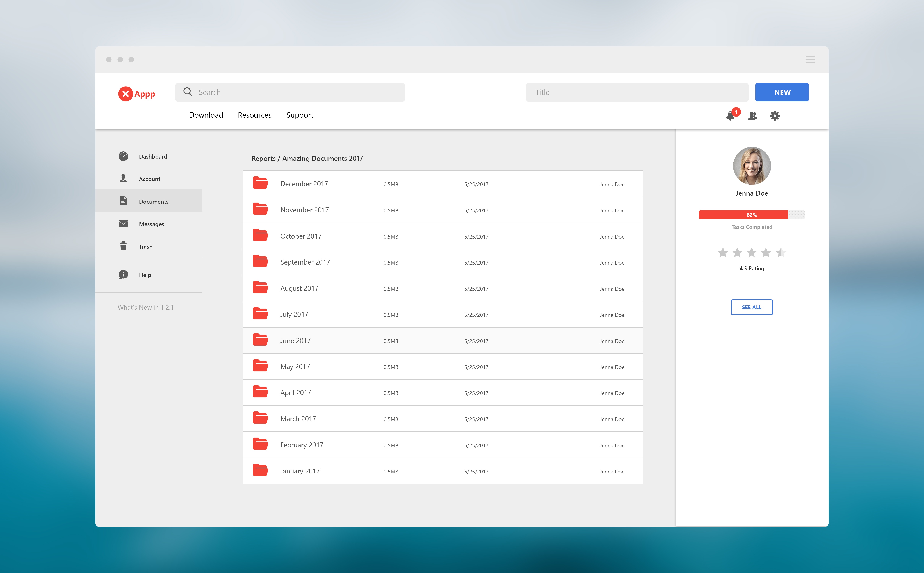Click the Title input field
This screenshot has width=924, height=573.
[x=637, y=92]
